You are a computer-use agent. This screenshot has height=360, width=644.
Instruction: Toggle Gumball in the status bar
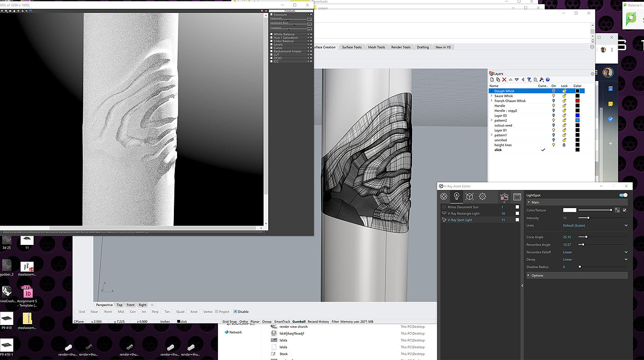pos(299,321)
